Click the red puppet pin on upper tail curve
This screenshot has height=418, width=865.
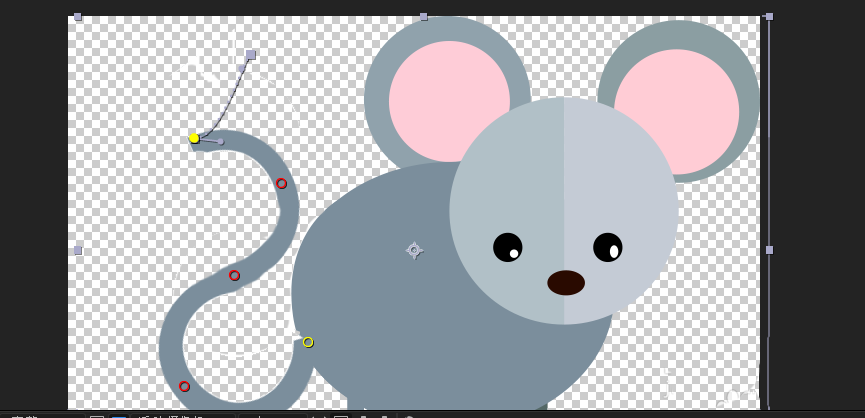(281, 183)
